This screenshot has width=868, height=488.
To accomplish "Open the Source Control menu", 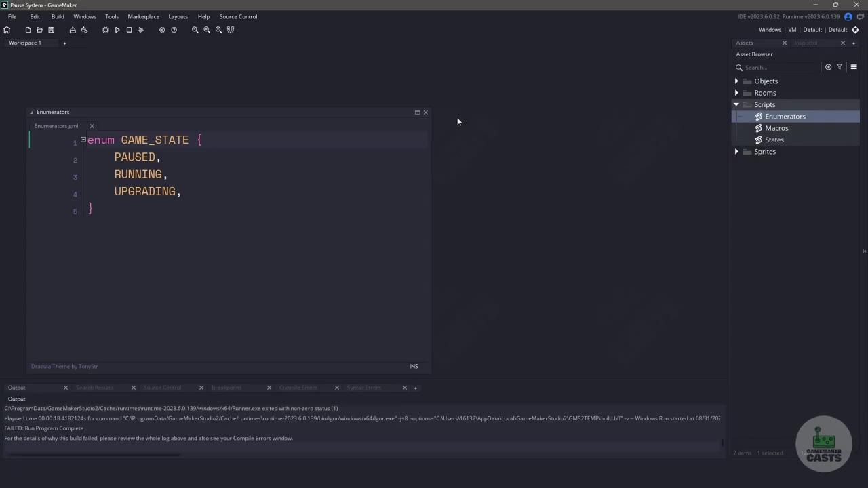I will (x=238, y=16).
